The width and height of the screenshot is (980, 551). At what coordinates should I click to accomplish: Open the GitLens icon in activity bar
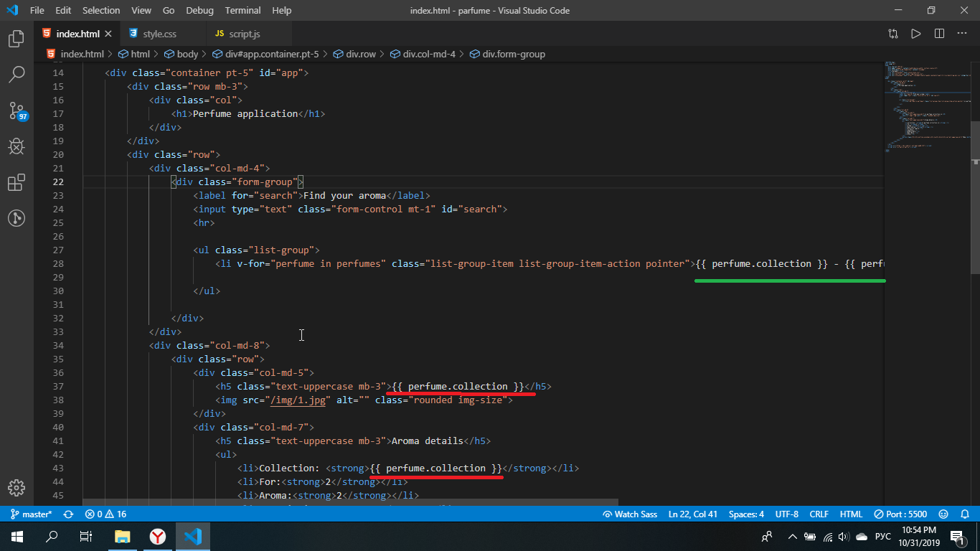(17, 218)
